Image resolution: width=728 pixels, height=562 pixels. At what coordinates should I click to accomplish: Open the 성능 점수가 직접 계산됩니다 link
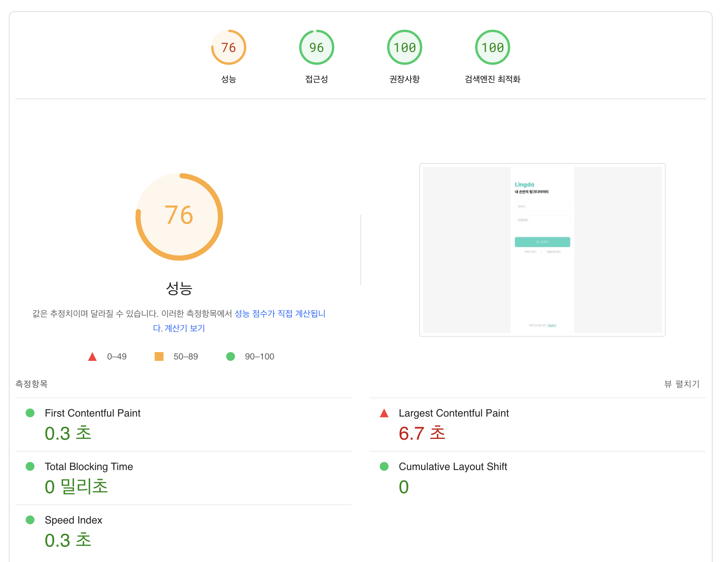pos(280,314)
